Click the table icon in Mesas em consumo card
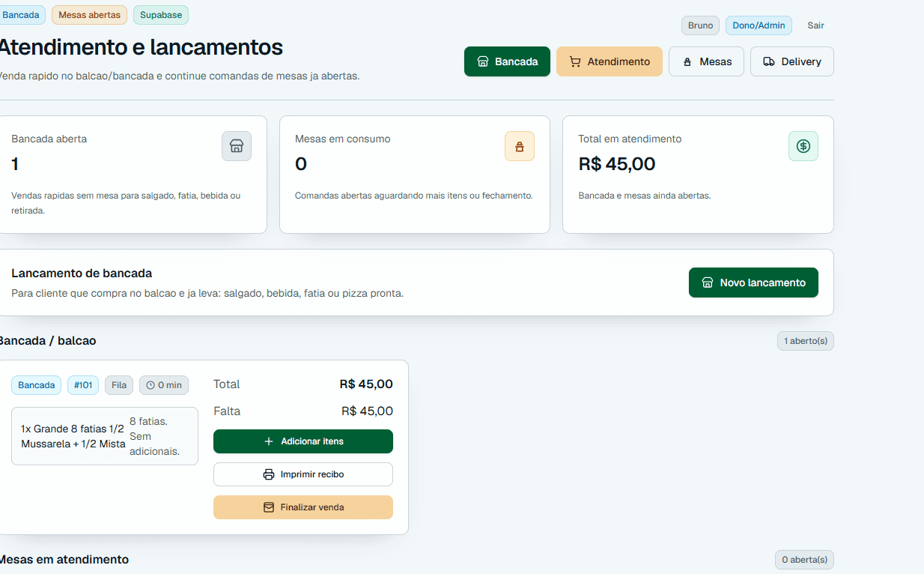 (x=520, y=146)
